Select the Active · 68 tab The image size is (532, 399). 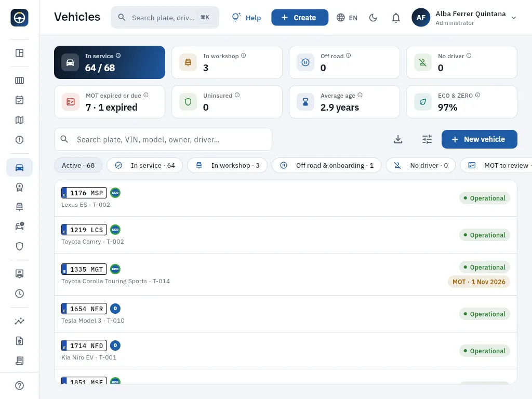(x=78, y=166)
